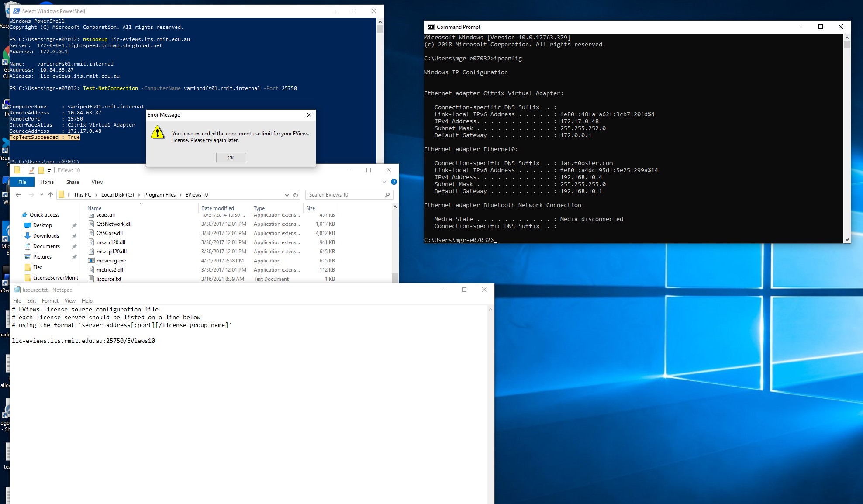
Task: Go up one folder level in Explorer
Action: pyautogui.click(x=51, y=195)
